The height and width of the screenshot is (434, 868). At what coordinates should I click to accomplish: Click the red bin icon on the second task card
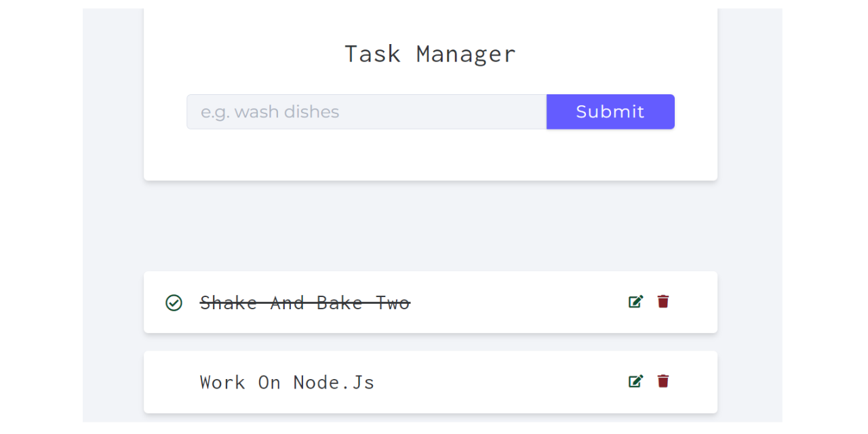pyautogui.click(x=663, y=381)
